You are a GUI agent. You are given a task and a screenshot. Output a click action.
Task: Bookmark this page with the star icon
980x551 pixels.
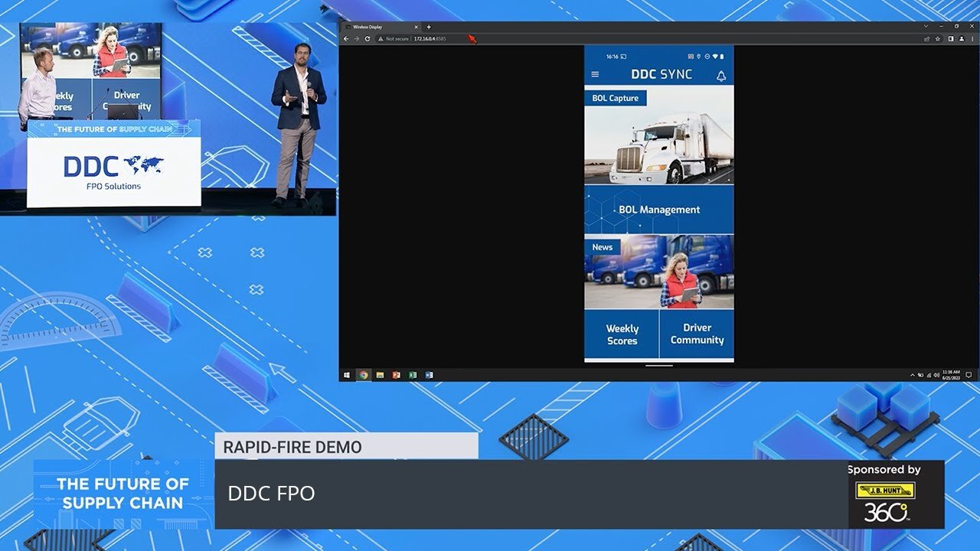click(937, 39)
